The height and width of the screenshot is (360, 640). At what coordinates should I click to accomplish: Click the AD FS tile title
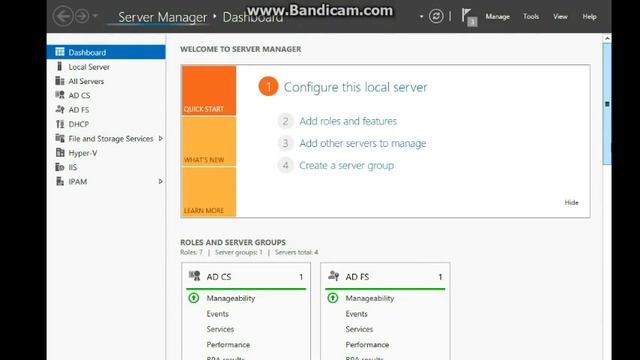pyautogui.click(x=357, y=277)
